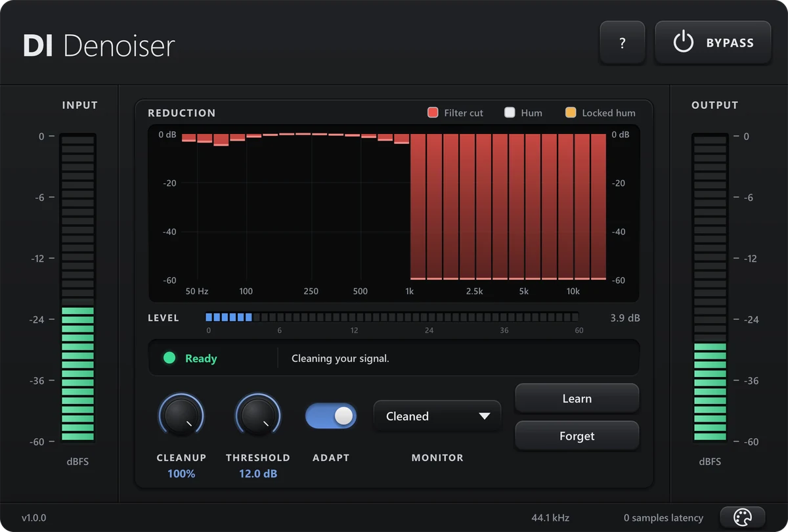Screen dimensions: 788x532
Task: Click the Learn button
Action: pyautogui.click(x=577, y=399)
